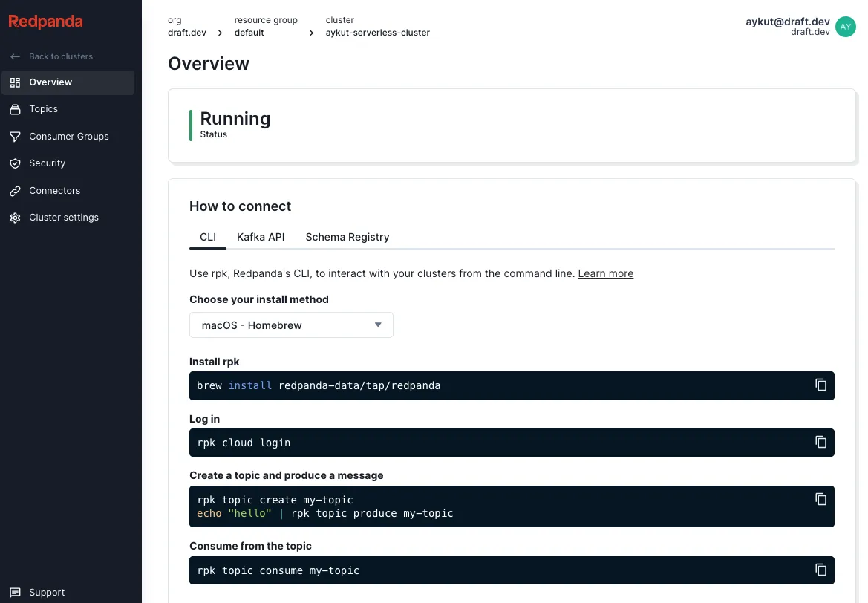868x603 pixels.
Task: Click the Install rpk label
Action: pyautogui.click(x=215, y=362)
